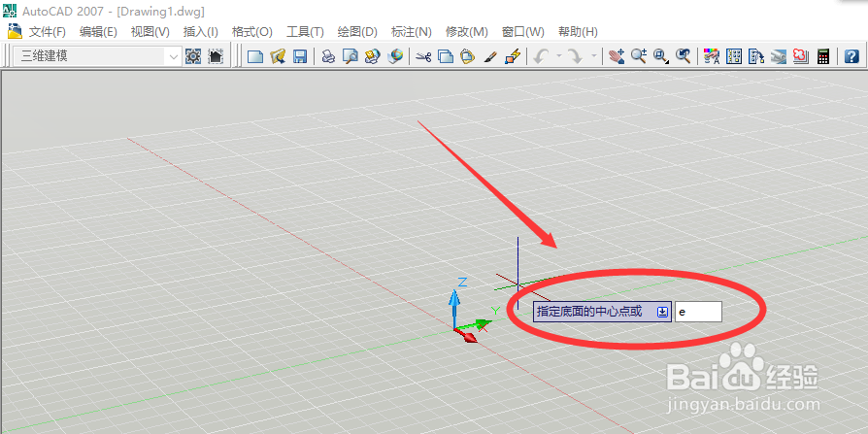Open the 绘图(D) menu
Screen dimensions: 868x434
pyautogui.click(x=357, y=32)
